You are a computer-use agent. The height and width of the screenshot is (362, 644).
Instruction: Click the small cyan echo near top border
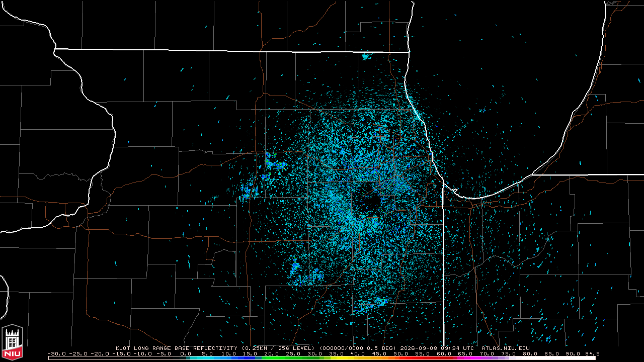pyautogui.click(x=366, y=56)
